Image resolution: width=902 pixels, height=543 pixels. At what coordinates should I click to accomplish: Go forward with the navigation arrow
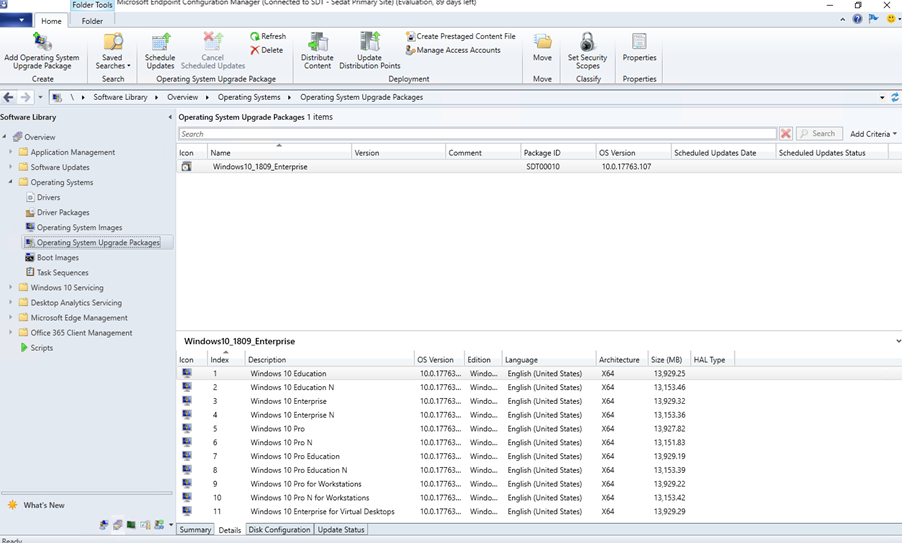[25, 97]
